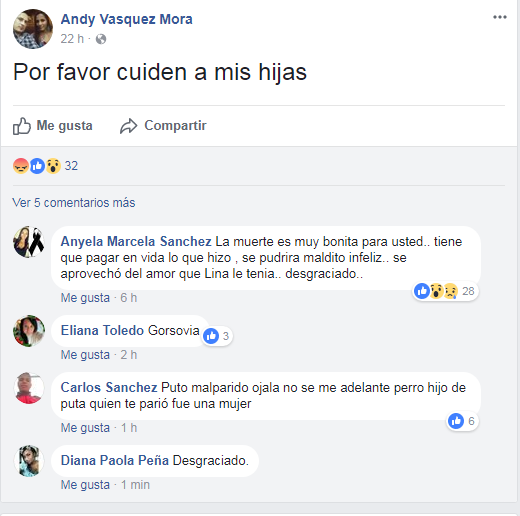Click the Me gusta thumbs-up button
520x516 pixels.
53,126
